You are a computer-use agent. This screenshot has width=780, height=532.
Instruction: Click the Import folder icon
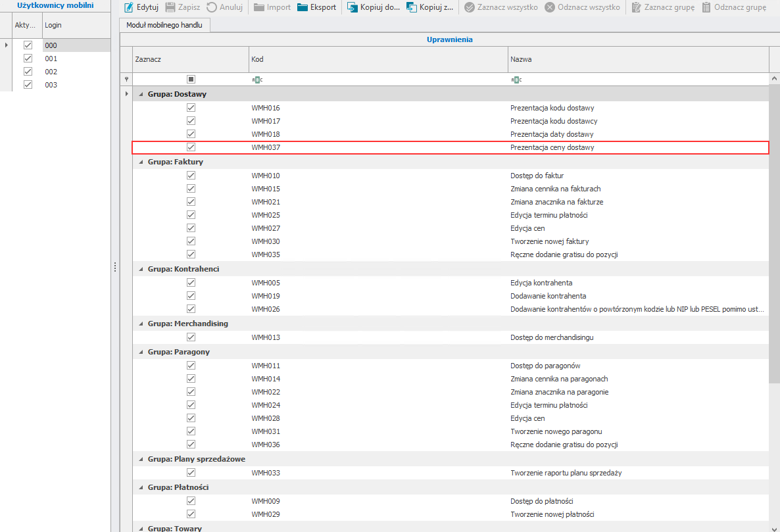258,7
